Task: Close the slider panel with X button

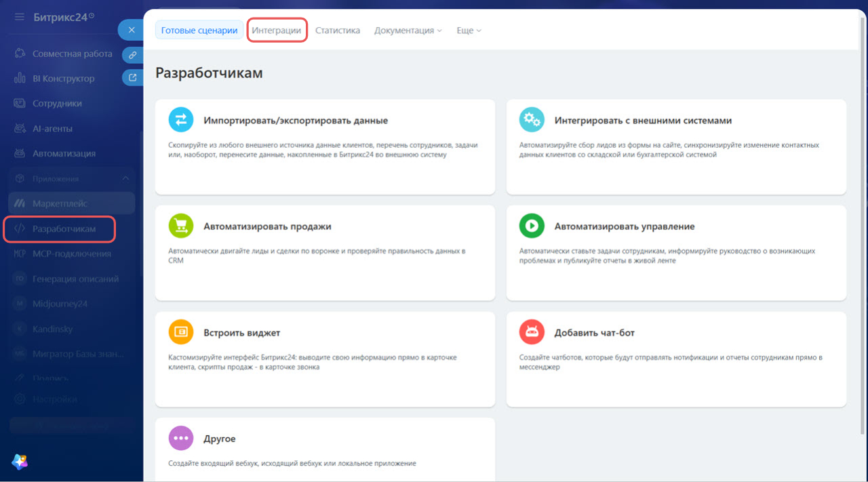Action: [x=132, y=30]
